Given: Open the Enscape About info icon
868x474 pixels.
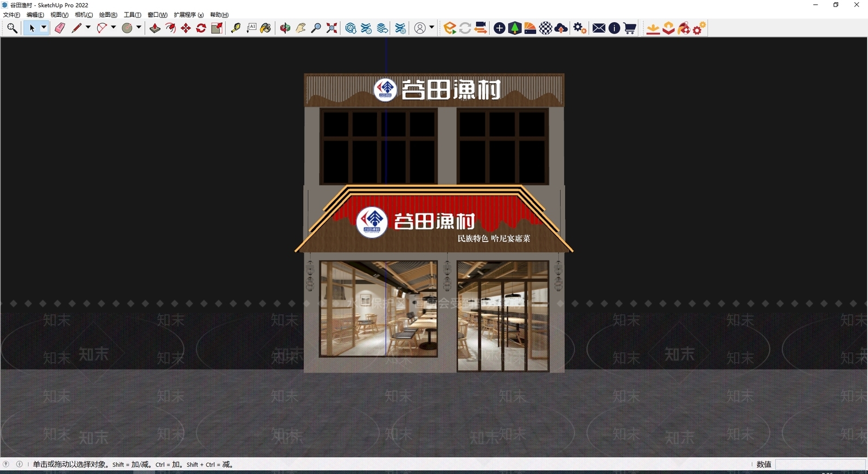Looking at the screenshot, I should pos(614,28).
